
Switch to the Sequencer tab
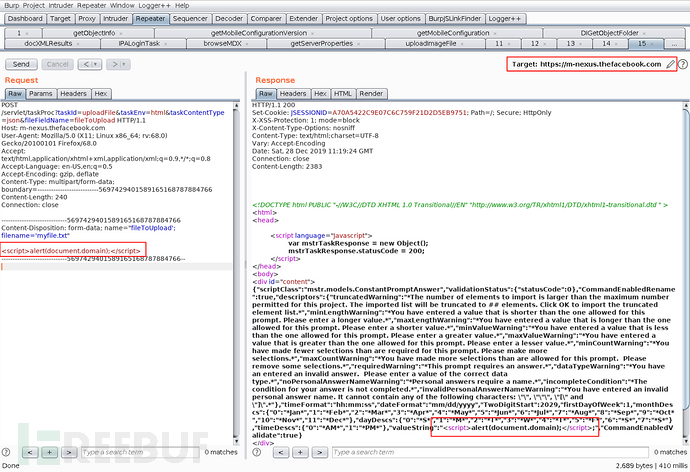tap(190, 18)
